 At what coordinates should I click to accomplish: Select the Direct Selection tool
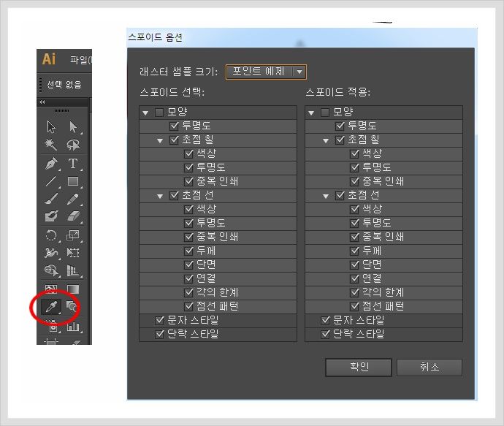(73, 126)
